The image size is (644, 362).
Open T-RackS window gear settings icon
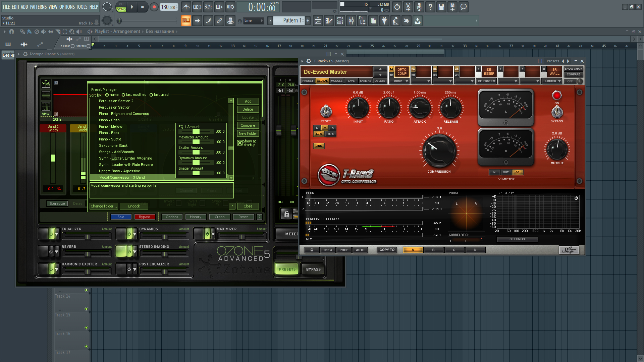click(x=309, y=61)
